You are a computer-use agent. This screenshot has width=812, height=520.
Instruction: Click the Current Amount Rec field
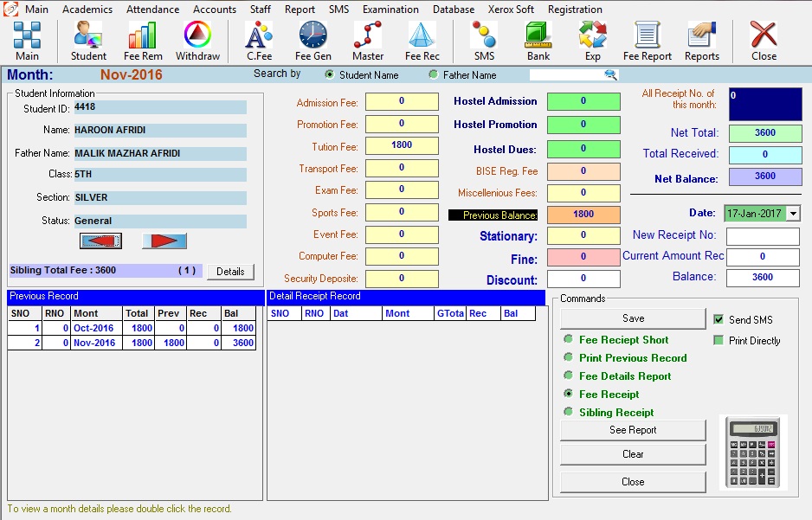click(x=763, y=257)
